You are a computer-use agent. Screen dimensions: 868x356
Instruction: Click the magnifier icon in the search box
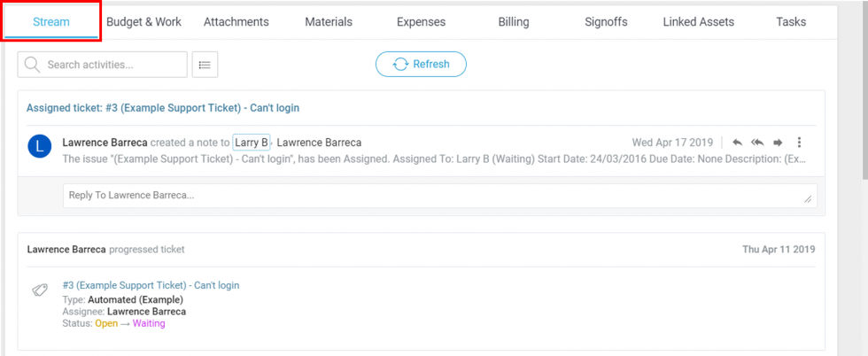tap(33, 65)
